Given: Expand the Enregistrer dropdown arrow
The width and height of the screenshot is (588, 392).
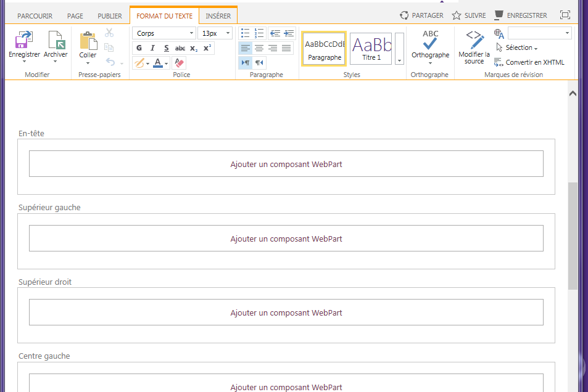Looking at the screenshot, I should tap(24, 62).
